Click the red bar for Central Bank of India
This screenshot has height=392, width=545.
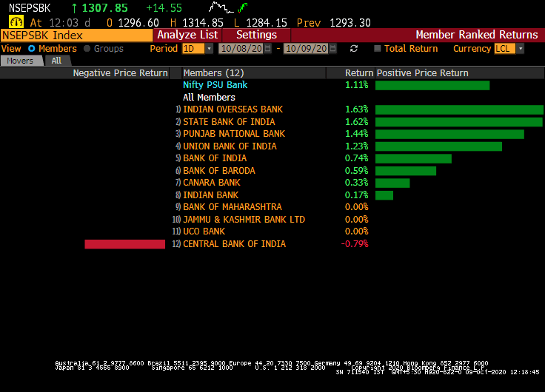(125, 244)
